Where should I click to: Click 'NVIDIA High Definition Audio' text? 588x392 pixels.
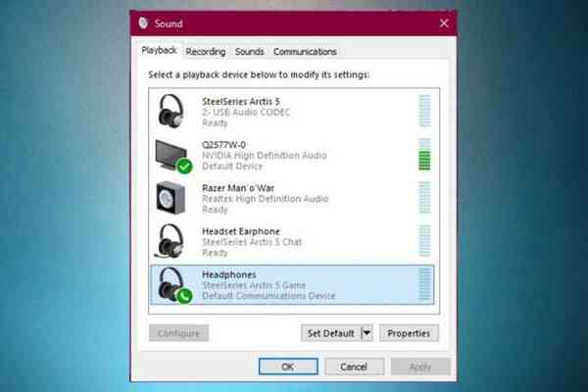coord(265,155)
